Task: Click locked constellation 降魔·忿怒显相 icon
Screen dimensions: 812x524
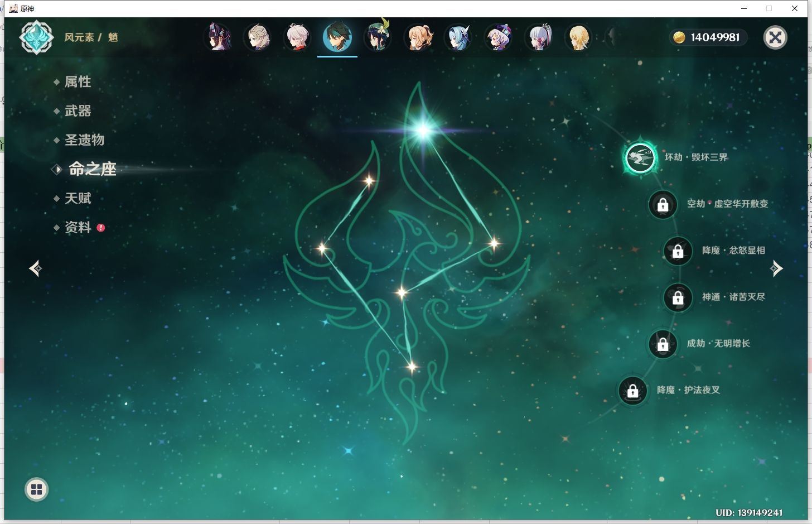Action: coord(678,251)
